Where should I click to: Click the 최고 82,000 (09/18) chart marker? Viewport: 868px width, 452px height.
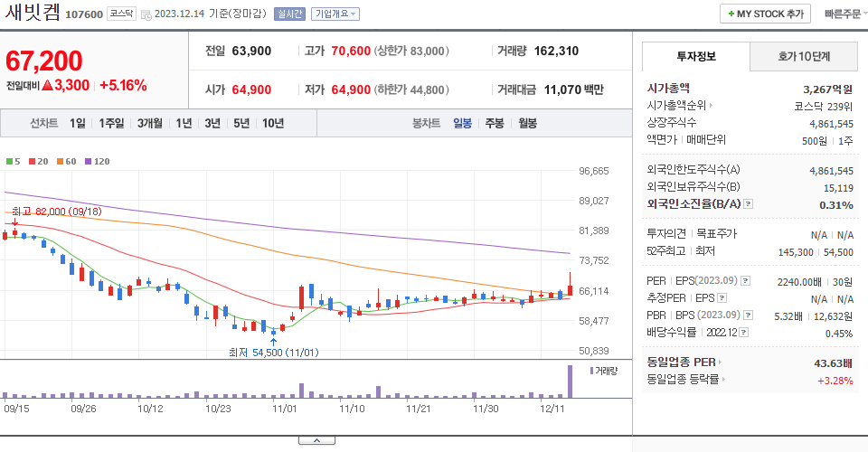[x=57, y=212]
